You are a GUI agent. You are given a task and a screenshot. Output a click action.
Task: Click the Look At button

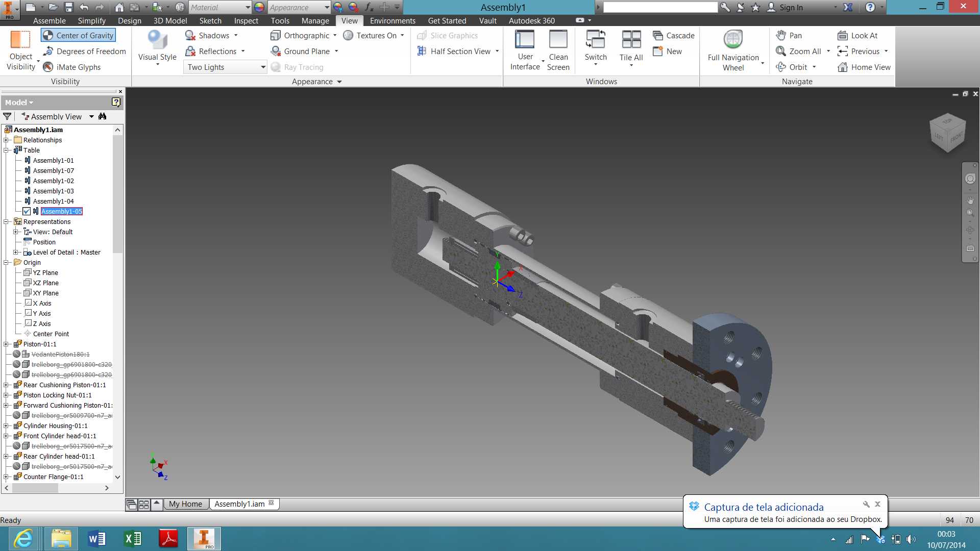[x=857, y=35]
